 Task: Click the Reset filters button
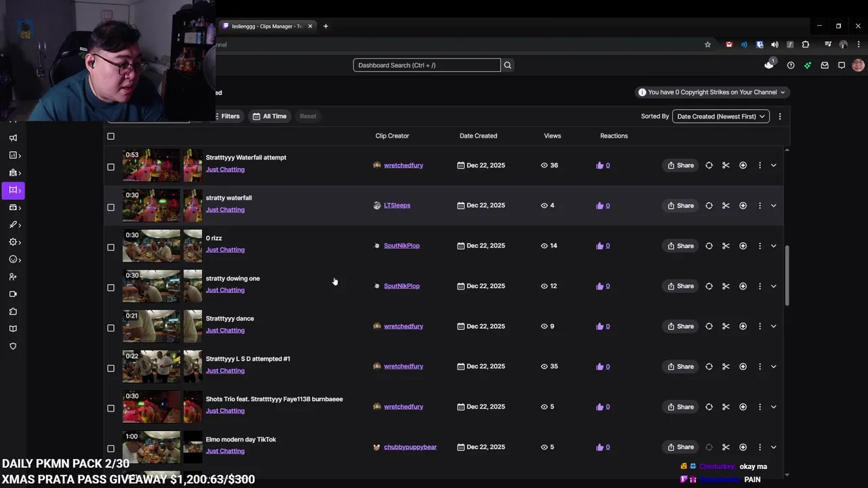point(308,116)
